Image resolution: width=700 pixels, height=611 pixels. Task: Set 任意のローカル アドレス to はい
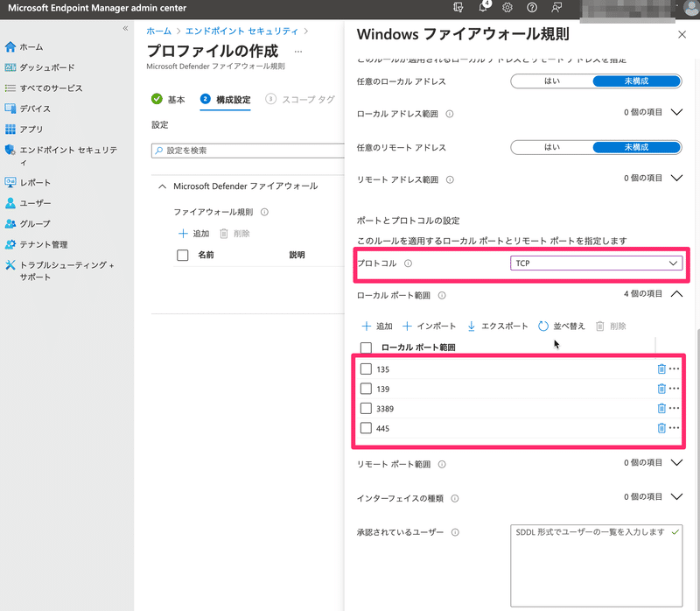[x=552, y=81]
